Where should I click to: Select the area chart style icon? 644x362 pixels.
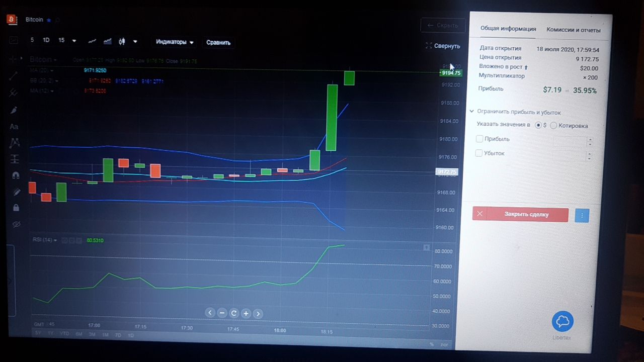point(107,41)
